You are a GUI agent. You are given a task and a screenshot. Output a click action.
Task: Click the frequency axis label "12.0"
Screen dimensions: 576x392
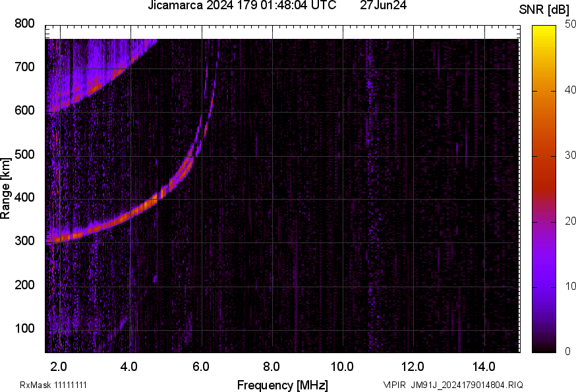coord(413,367)
